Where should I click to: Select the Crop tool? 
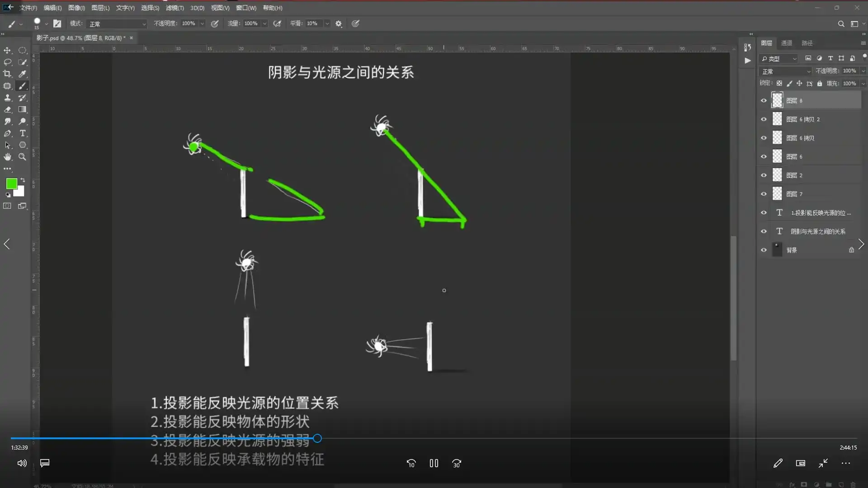pyautogui.click(x=8, y=74)
